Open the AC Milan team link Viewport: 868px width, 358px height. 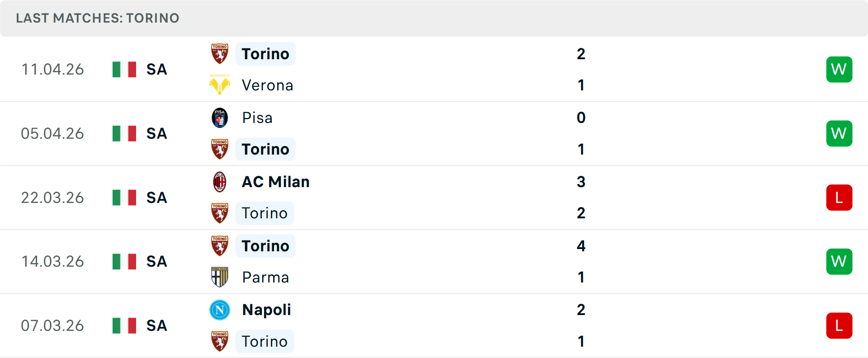tap(276, 182)
